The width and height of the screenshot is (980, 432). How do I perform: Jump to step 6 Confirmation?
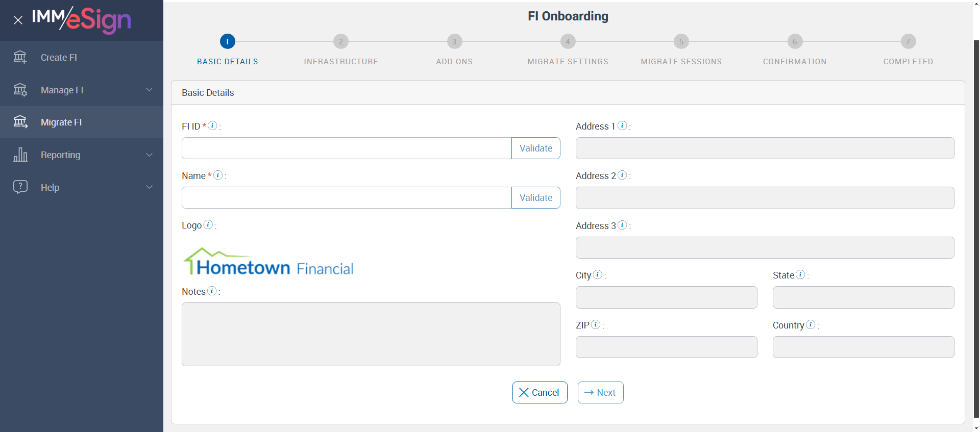pyautogui.click(x=795, y=42)
